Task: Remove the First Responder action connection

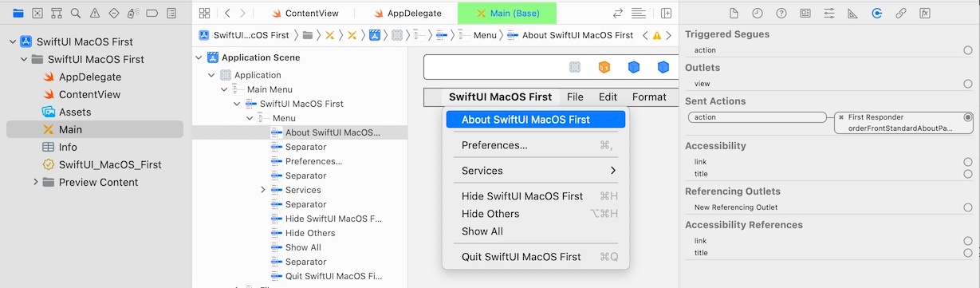Action: pos(841,116)
